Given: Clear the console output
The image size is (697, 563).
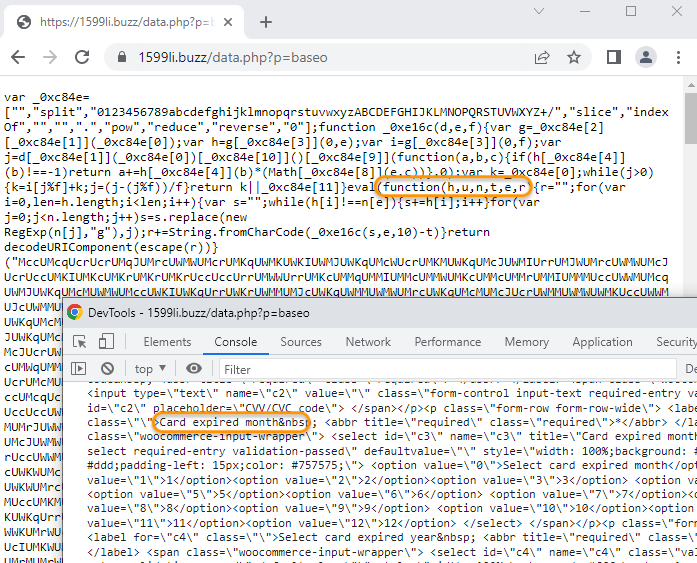Looking at the screenshot, I should pos(107,368).
